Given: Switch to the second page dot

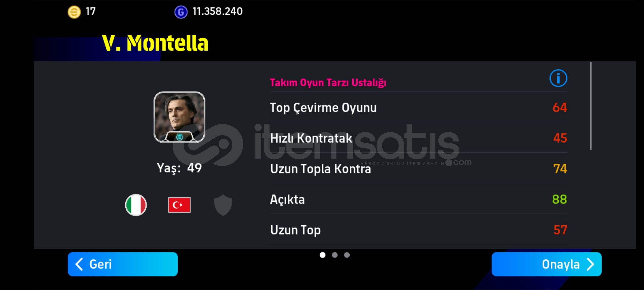Looking at the screenshot, I should tap(335, 255).
